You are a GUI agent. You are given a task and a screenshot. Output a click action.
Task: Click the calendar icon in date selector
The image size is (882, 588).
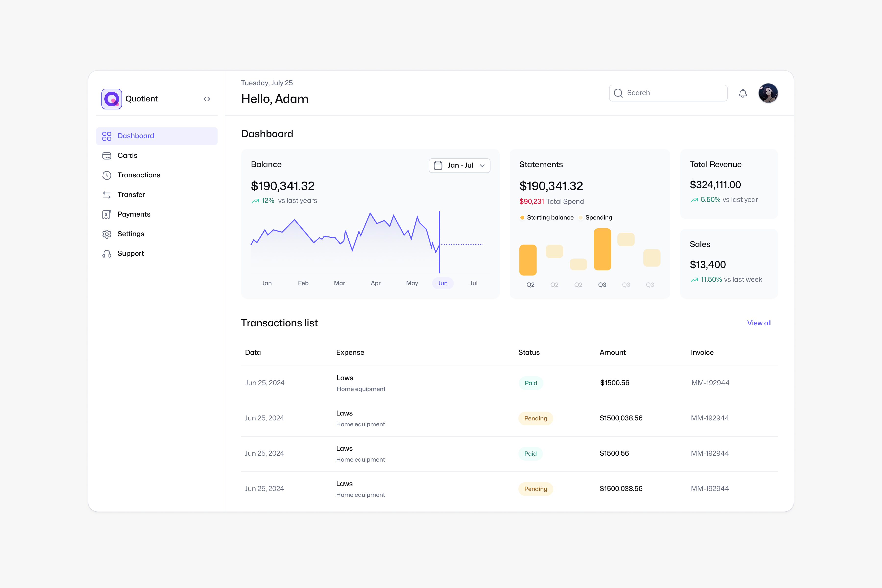click(438, 165)
